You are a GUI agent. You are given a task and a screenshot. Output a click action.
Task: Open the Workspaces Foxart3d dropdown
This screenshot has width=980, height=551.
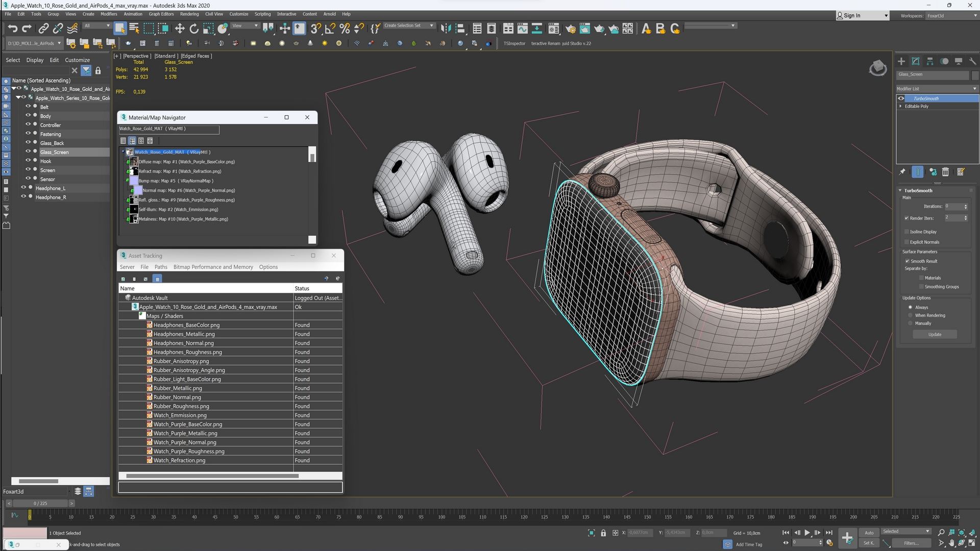(951, 16)
